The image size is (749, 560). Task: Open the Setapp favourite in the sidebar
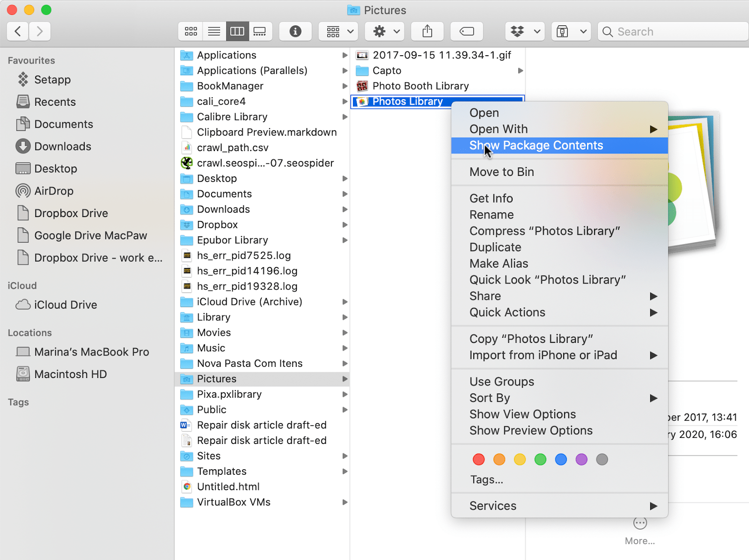52,80
